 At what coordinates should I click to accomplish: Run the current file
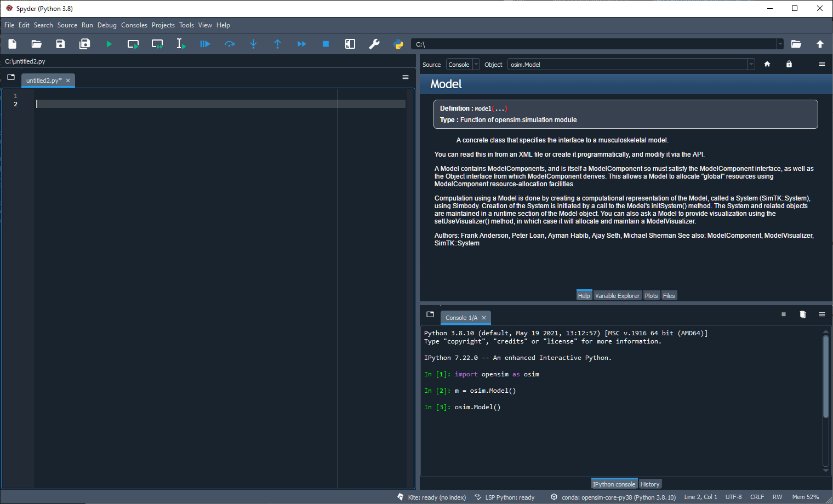pyautogui.click(x=109, y=44)
